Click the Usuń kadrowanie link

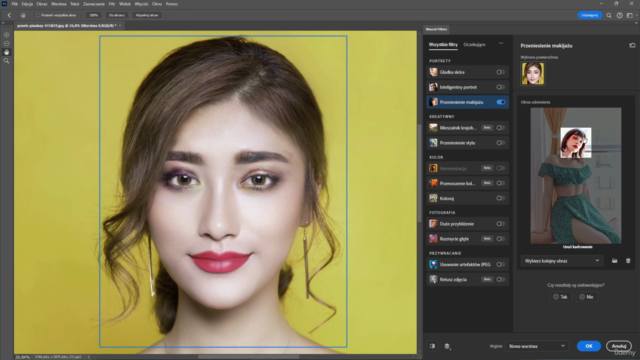coord(578,247)
